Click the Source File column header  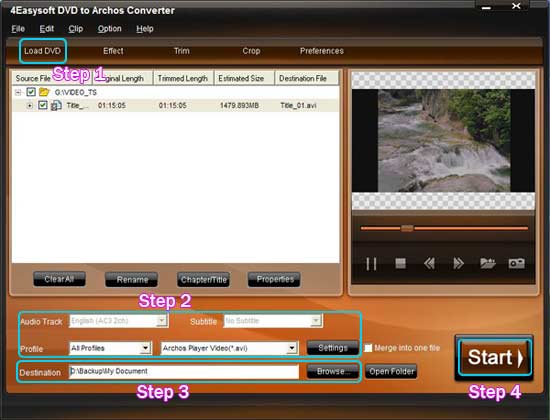tap(52, 78)
